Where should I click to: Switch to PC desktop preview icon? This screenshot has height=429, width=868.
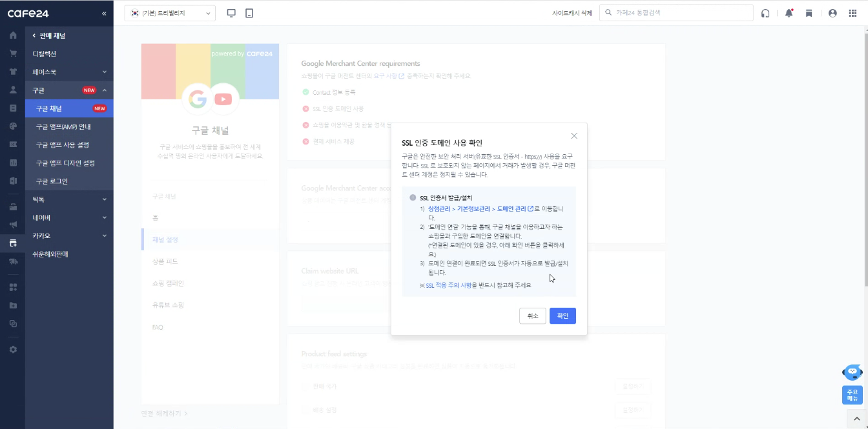232,13
